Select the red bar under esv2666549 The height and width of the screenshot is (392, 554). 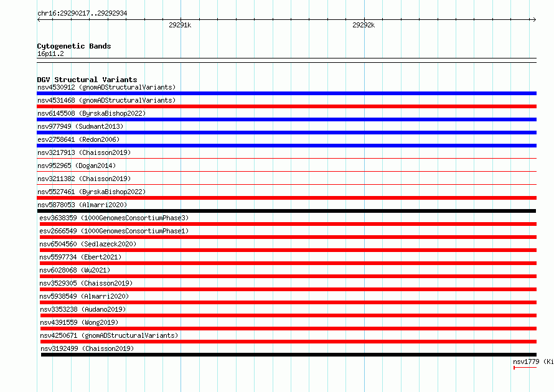click(288, 237)
